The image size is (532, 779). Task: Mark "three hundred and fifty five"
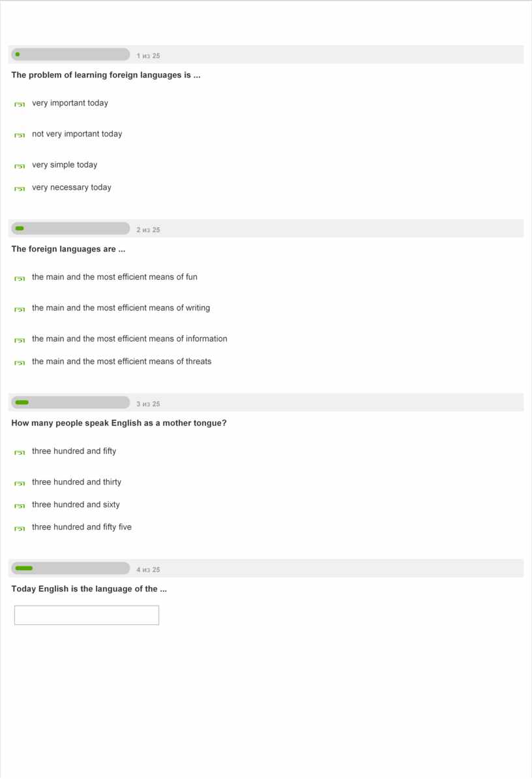pyautogui.click(x=20, y=528)
